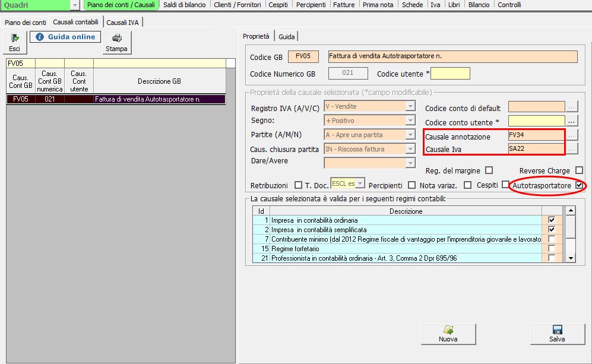Open the Partite (A/M/N) dropdown
The image size is (592, 364).
(x=410, y=135)
